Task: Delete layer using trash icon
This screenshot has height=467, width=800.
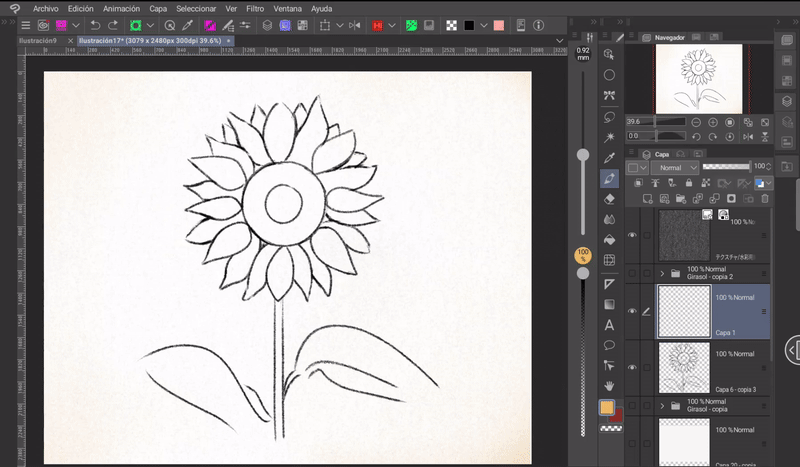Action: [x=764, y=199]
